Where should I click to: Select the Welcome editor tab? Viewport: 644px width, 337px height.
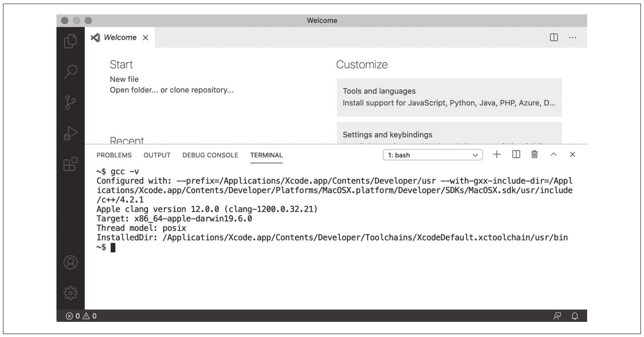120,38
